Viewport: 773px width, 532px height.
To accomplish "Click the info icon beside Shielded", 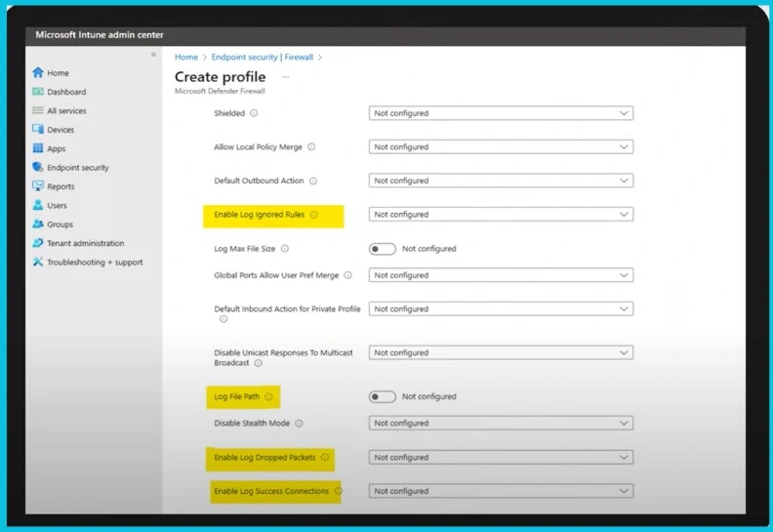I will (x=254, y=113).
